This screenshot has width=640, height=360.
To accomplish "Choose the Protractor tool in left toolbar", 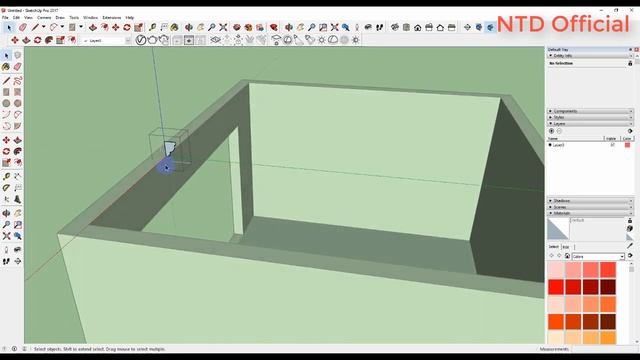I will click(6, 188).
